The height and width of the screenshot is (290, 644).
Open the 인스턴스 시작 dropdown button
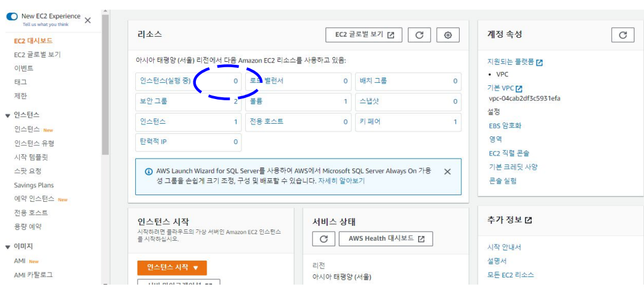click(x=172, y=267)
